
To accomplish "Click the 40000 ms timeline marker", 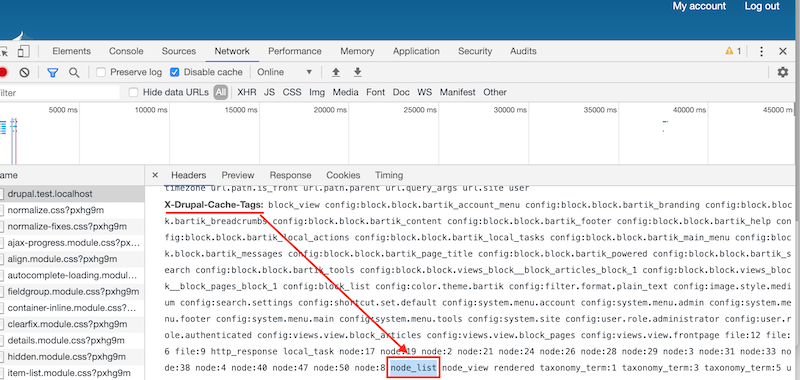I will [x=688, y=110].
